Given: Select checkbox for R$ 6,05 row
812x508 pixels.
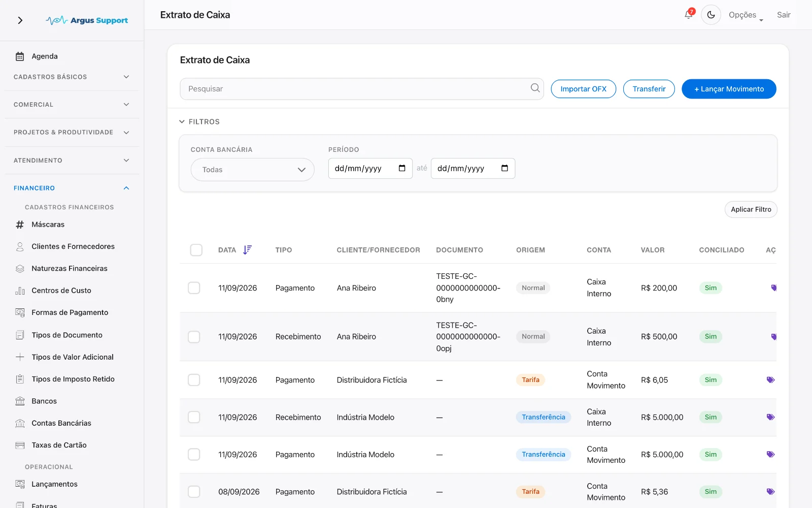Looking at the screenshot, I should coord(194,380).
